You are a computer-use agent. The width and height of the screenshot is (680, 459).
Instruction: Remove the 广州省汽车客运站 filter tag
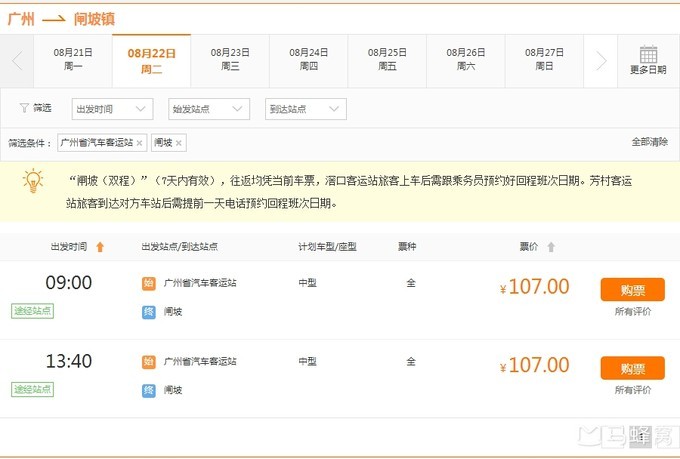pyautogui.click(x=139, y=143)
